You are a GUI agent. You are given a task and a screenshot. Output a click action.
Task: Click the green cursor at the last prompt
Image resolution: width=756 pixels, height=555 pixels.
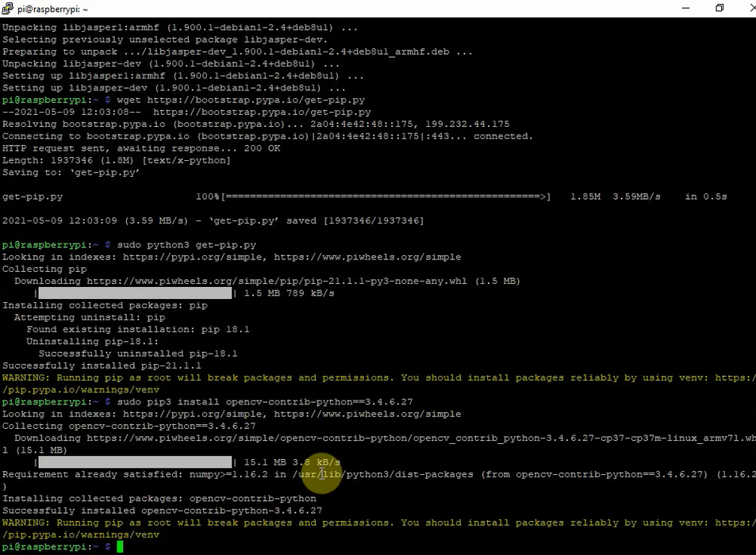120,547
